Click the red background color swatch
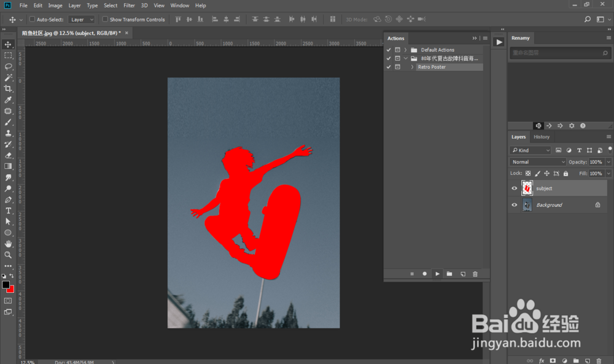The height and width of the screenshot is (364, 614). coord(12,290)
